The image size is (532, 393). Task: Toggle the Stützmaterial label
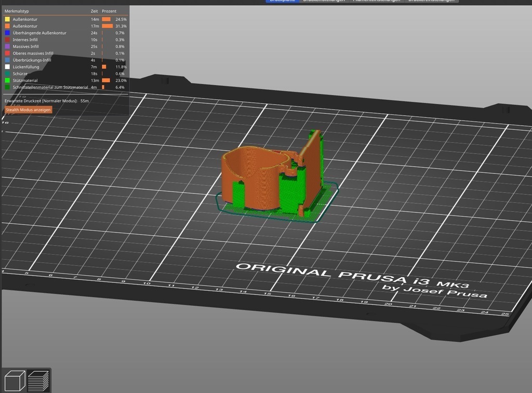point(25,80)
